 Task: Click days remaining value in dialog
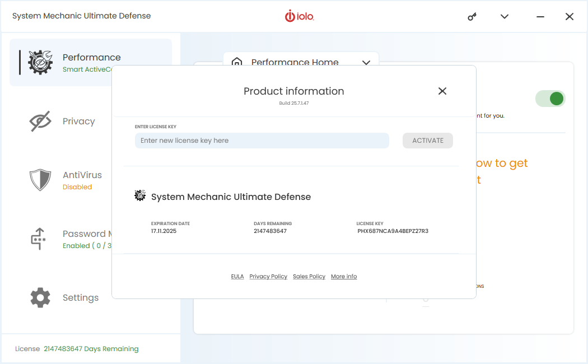pyautogui.click(x=270, y=231)
